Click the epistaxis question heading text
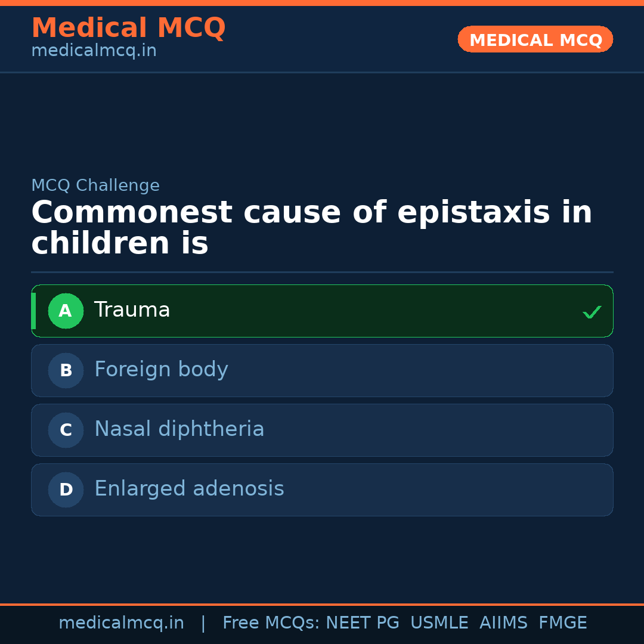The height and width of the screenshot is (644, 644). coord(311,228)
